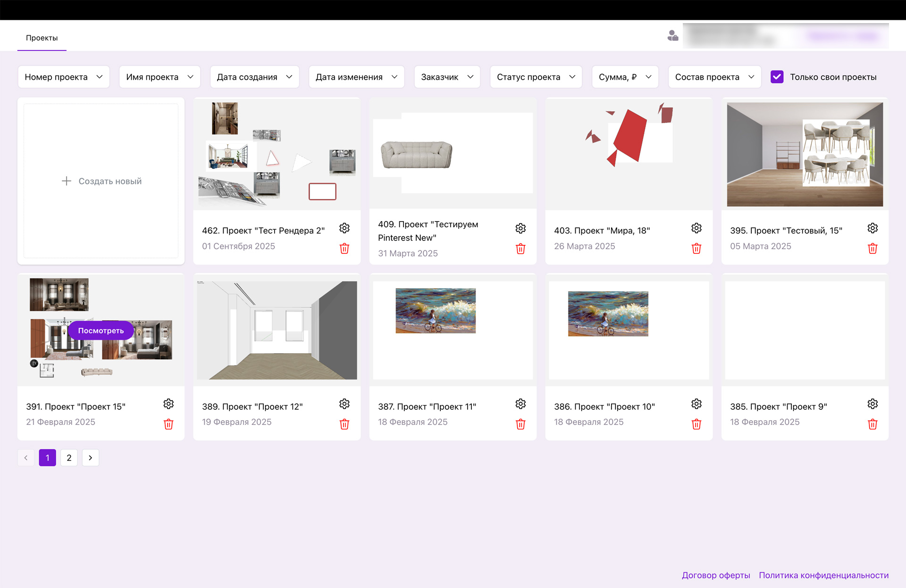Click the user profile icon
Image resolution: width=906 pixels, height=588 pixels.
click(673, 36)
